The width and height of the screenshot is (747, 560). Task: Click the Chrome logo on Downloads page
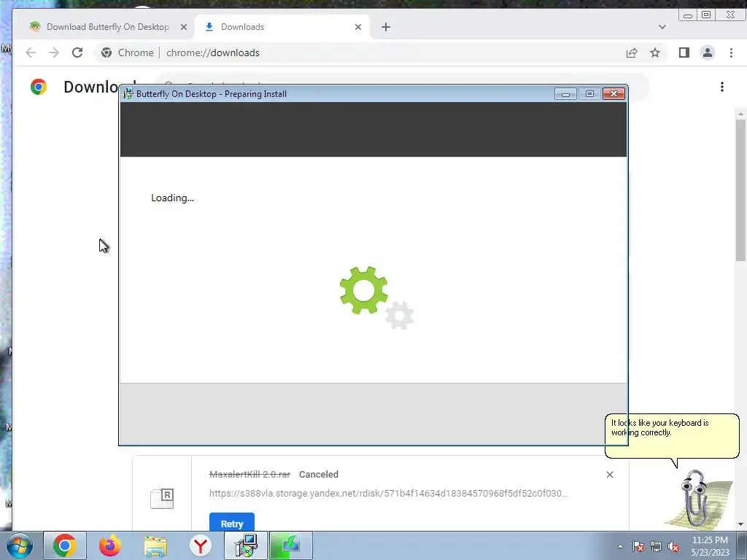(39, 87)
